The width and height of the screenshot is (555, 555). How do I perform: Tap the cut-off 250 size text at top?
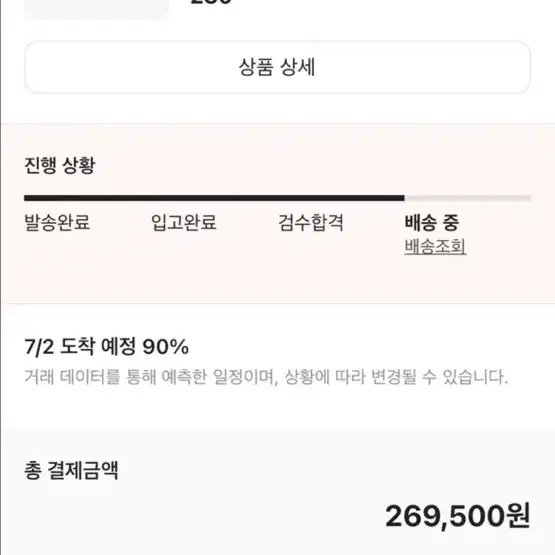tap(211, 2)
